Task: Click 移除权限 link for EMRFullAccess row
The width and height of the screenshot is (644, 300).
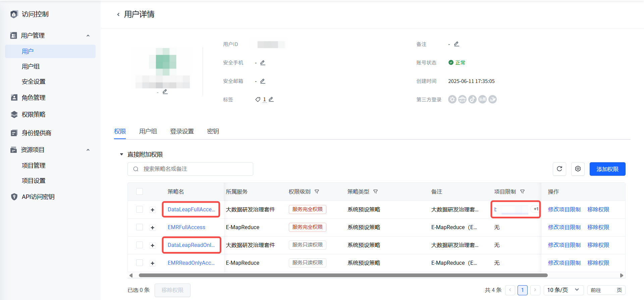Action: (x=598, y=227)
